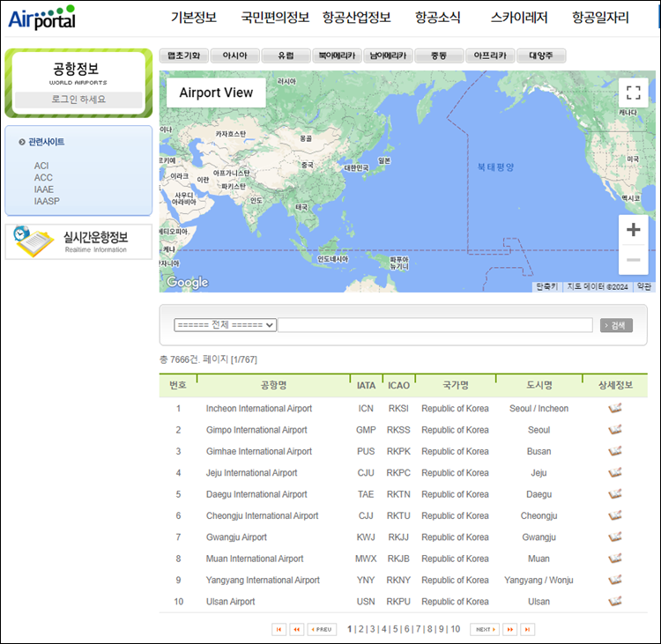The width and height of the screenshot is (661, 644).
Task: Click the airport search text field
Action: click(x=435, y=325)
